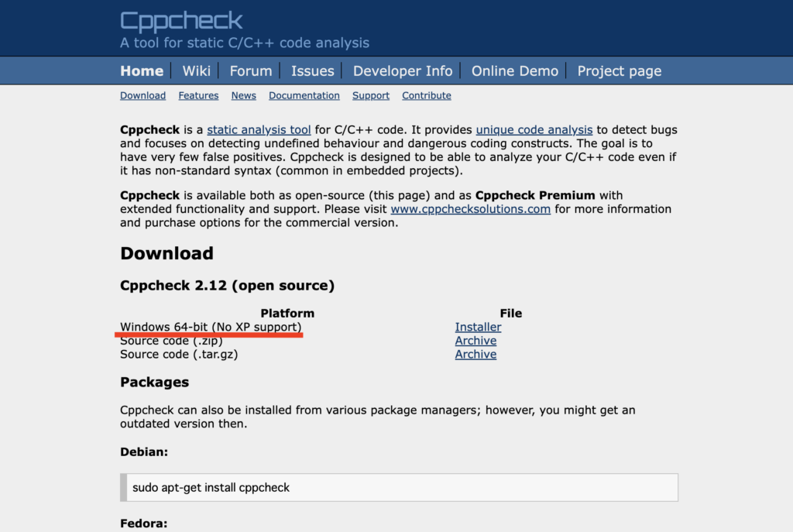
Task: Follow the static analysis tool link
Action: tap(259, 129)
